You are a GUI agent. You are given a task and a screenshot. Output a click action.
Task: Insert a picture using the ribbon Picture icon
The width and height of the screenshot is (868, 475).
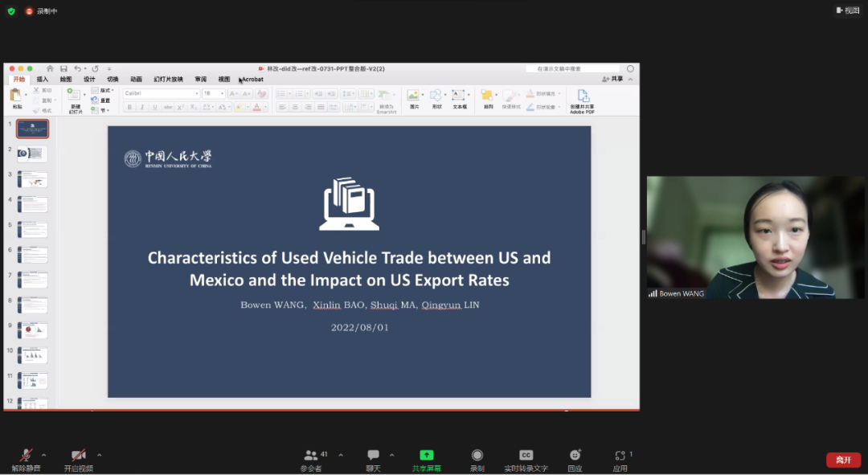[414, 96]
